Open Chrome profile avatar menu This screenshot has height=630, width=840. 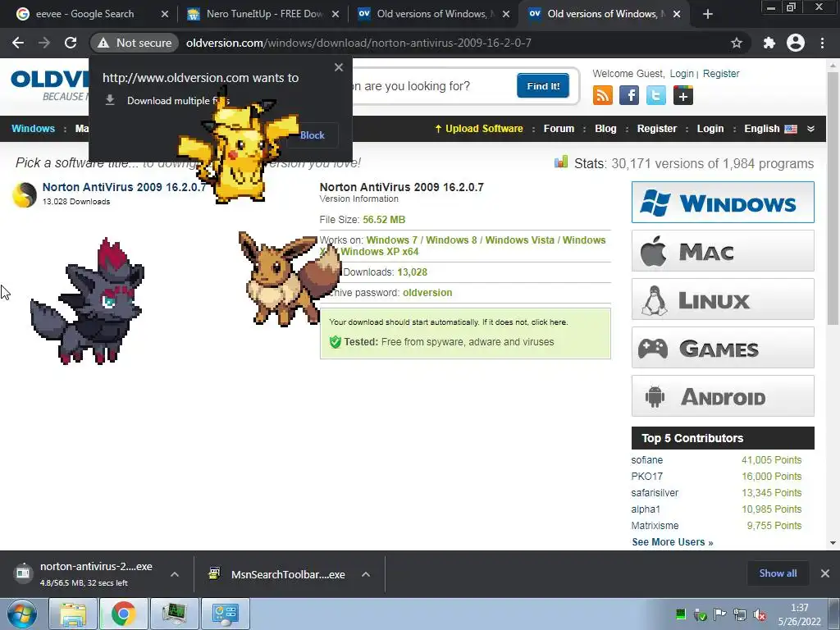pos(796,43)
